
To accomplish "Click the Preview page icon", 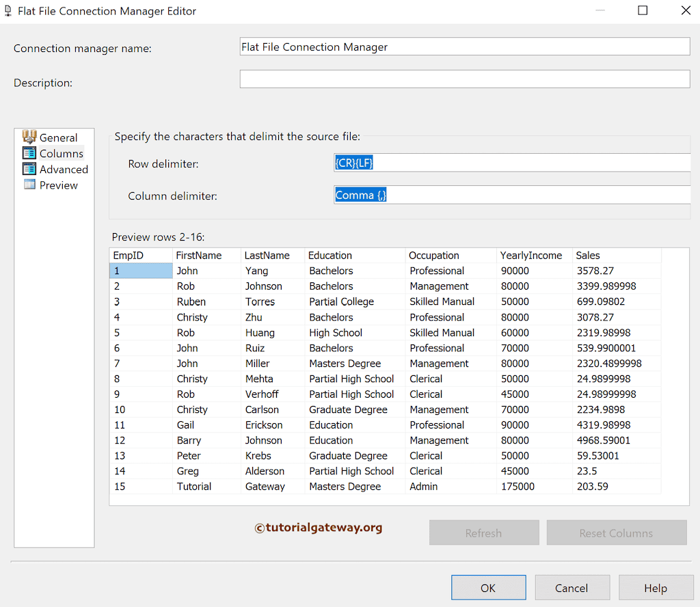I will (30, 185).
